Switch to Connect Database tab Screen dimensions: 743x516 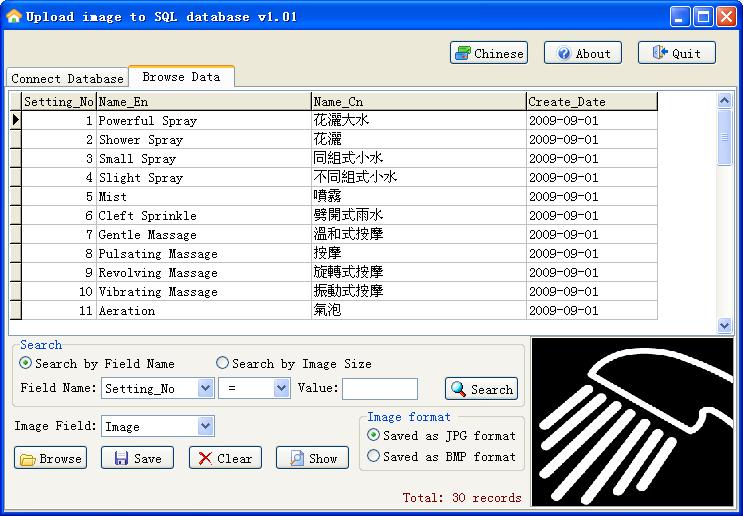tap(67, 78)
